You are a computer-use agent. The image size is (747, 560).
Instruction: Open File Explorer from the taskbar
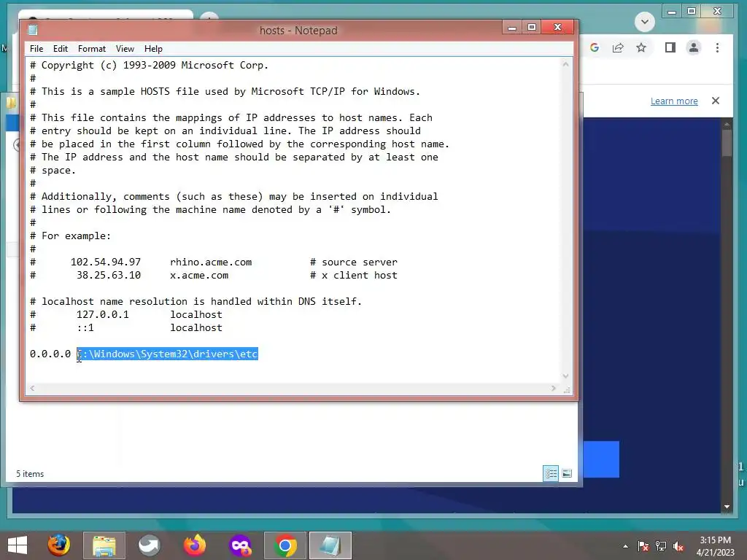point(104,545)
